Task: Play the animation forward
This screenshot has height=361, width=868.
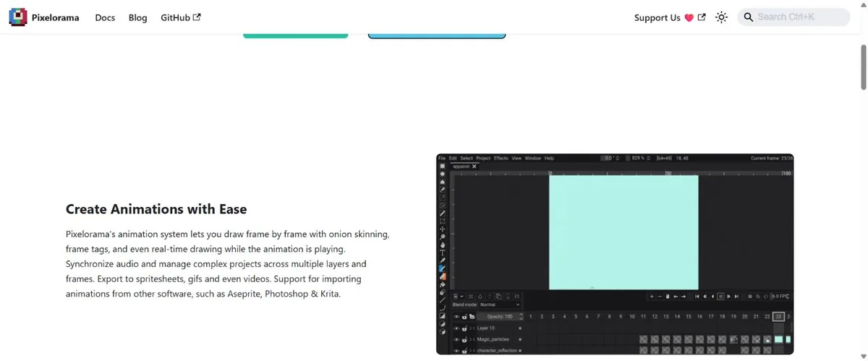Action: 728,297
